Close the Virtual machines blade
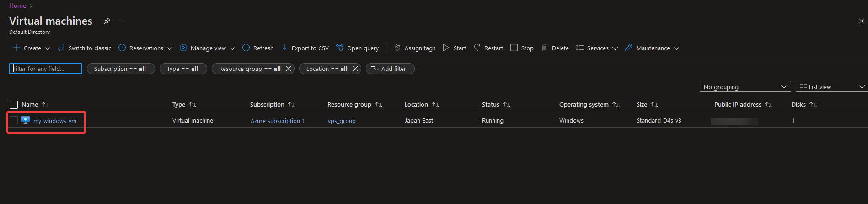The image size is (868, 204). pos(861,21)
